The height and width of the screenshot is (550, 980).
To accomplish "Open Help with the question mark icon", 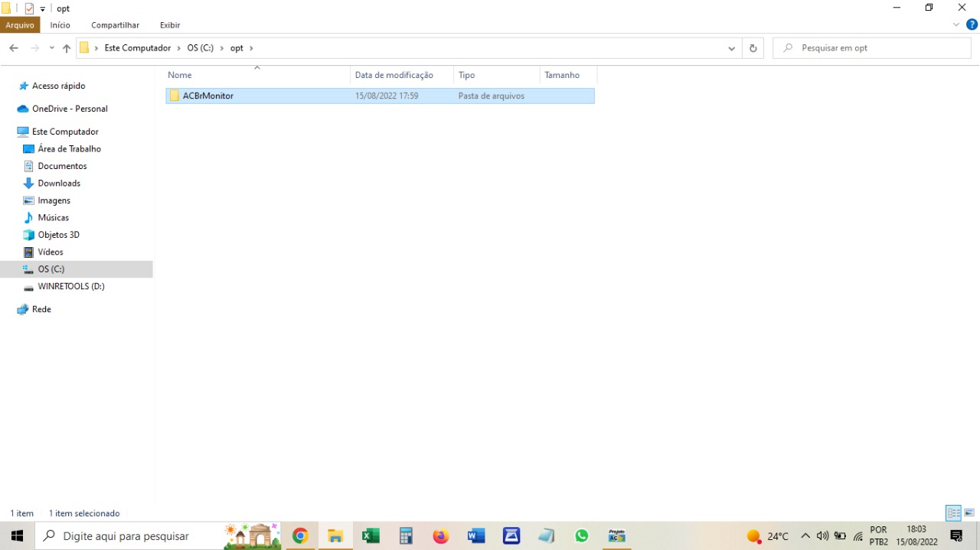I will coord(972,25).
